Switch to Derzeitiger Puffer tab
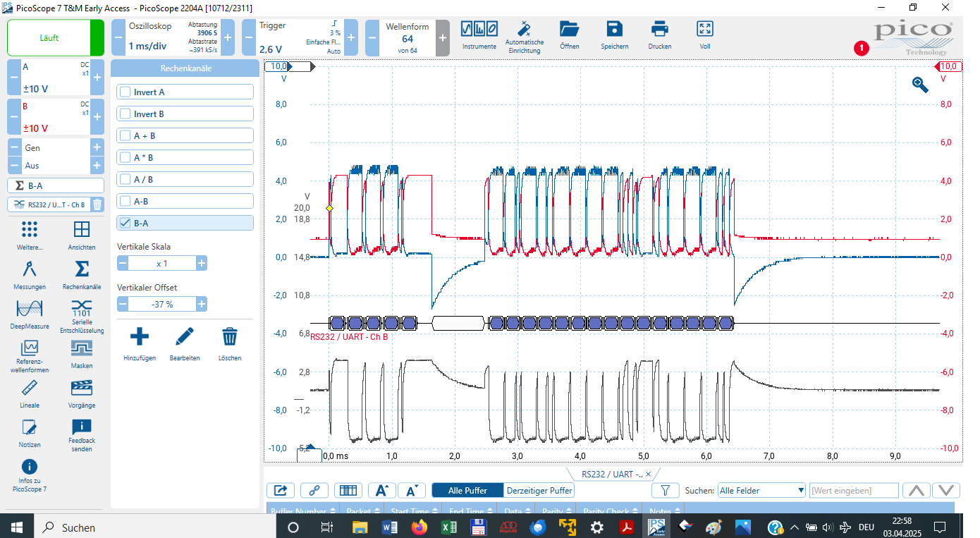Image resolution: width=980 pixels, height=538 pixels. pos(539,491)
